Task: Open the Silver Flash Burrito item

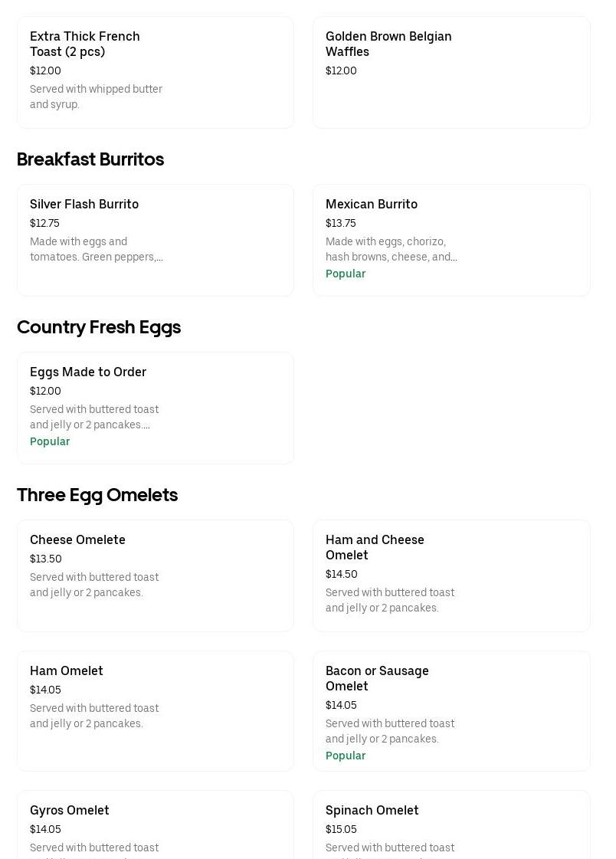Action: click(x=84, y=204)
